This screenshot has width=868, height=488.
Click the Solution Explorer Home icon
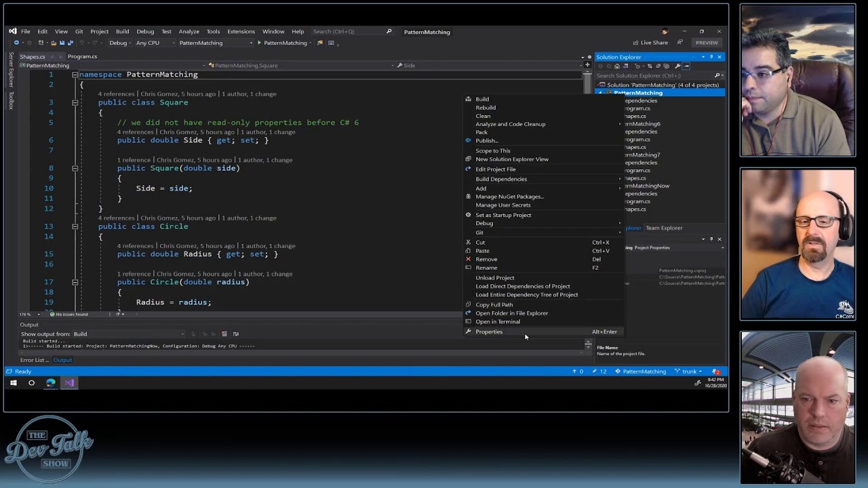[x=616, y=66]
